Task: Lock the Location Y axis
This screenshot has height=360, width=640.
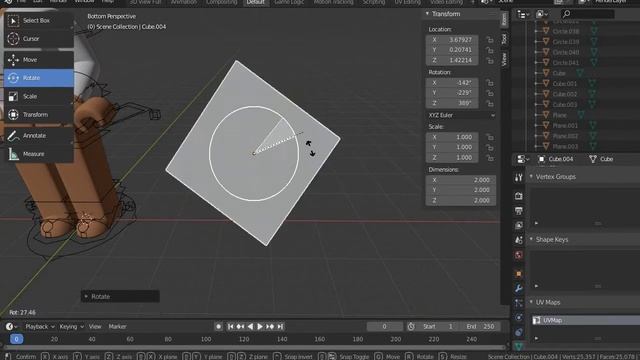Action: [489, 50]
